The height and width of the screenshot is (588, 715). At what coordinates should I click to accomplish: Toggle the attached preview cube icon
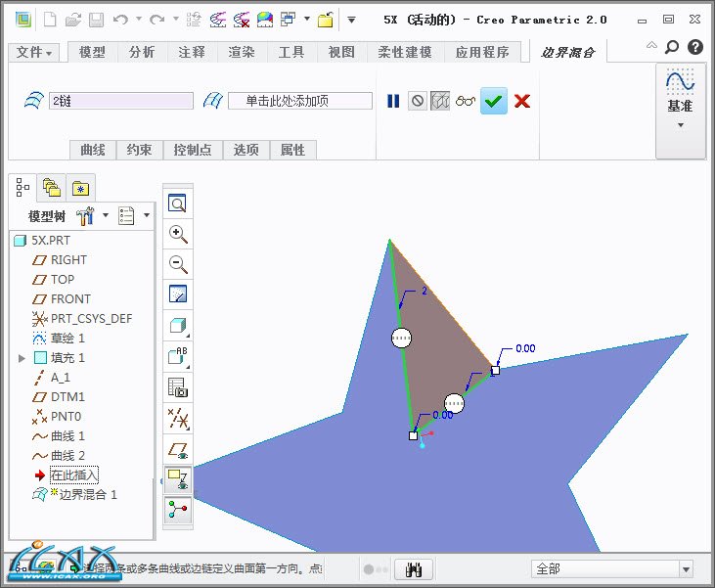(x=440, y=101)
